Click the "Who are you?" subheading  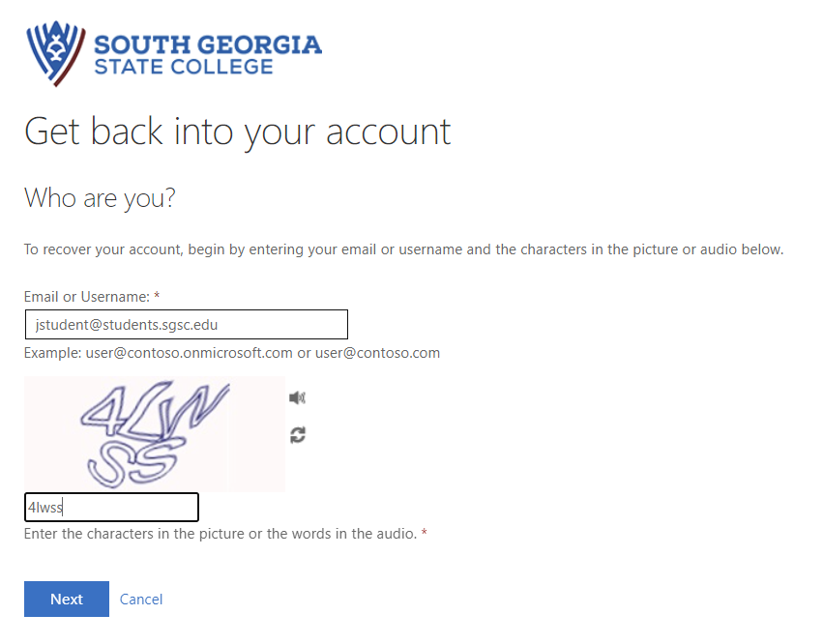coord(100,198)
